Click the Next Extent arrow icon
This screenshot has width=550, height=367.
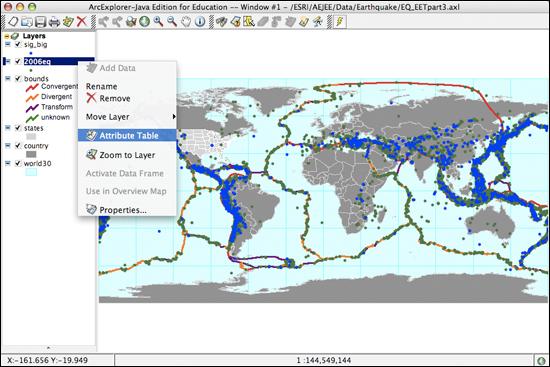click(117, 22)
